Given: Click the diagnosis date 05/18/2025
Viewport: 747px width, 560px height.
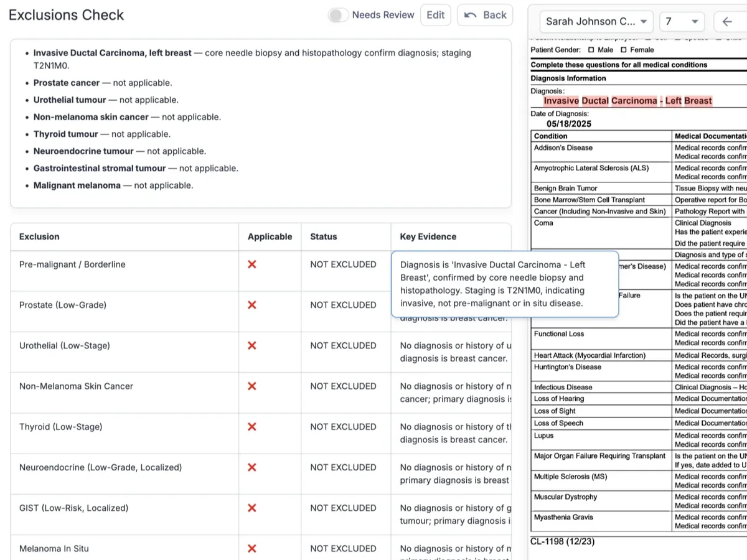Looking at the screenshot, I should pyautogui.click(x=569, y=124).
